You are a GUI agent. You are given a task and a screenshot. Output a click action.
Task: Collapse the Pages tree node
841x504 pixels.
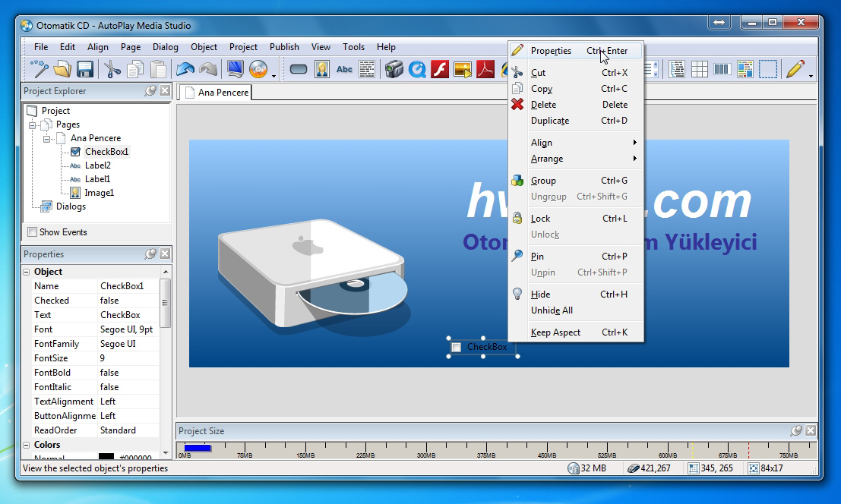(x=32, y=124)
